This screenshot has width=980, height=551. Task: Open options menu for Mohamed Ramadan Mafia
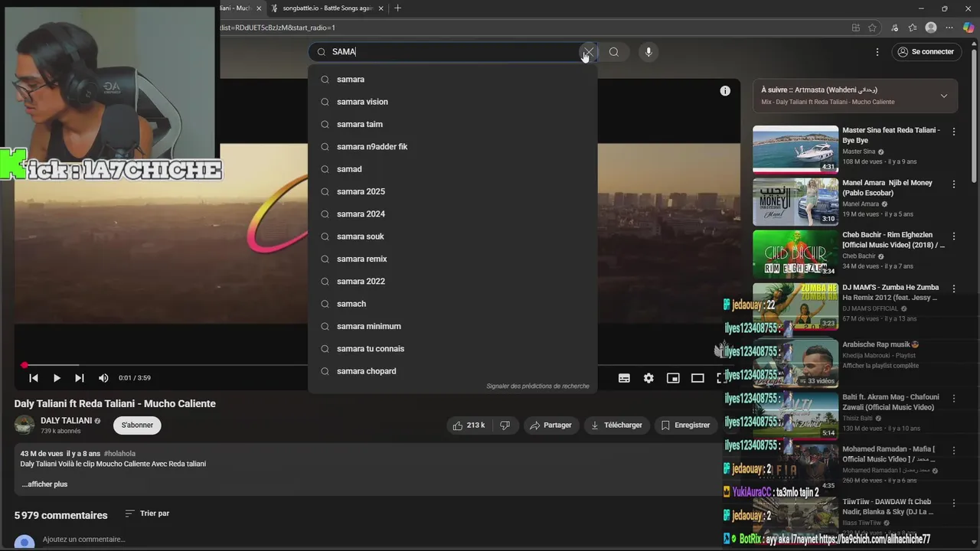coord(954,451)
